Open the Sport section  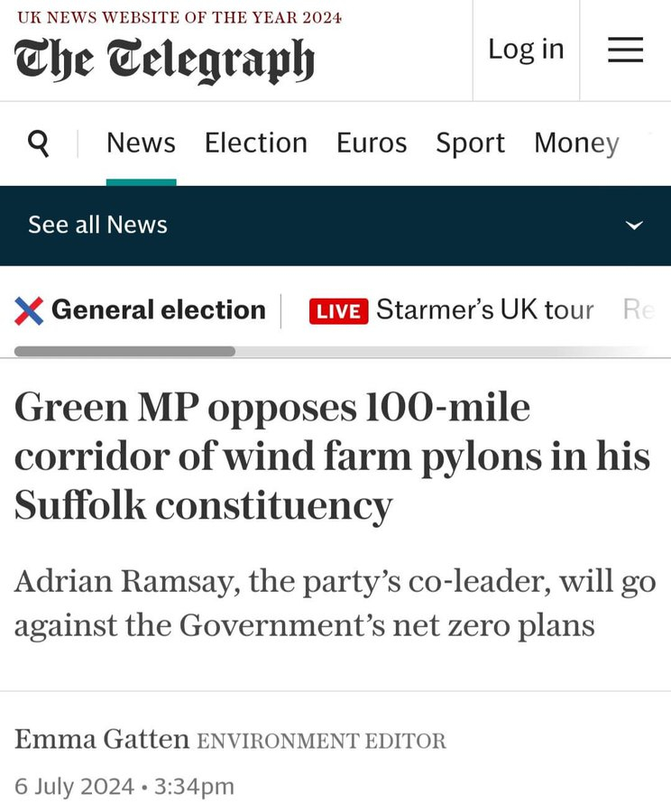(470, 143)
